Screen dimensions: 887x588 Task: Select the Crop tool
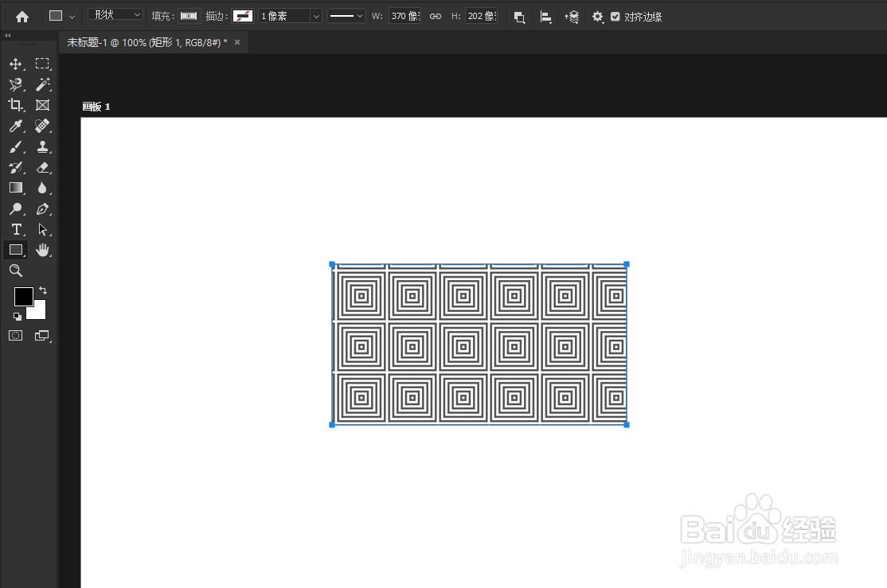tap(16, 105)
